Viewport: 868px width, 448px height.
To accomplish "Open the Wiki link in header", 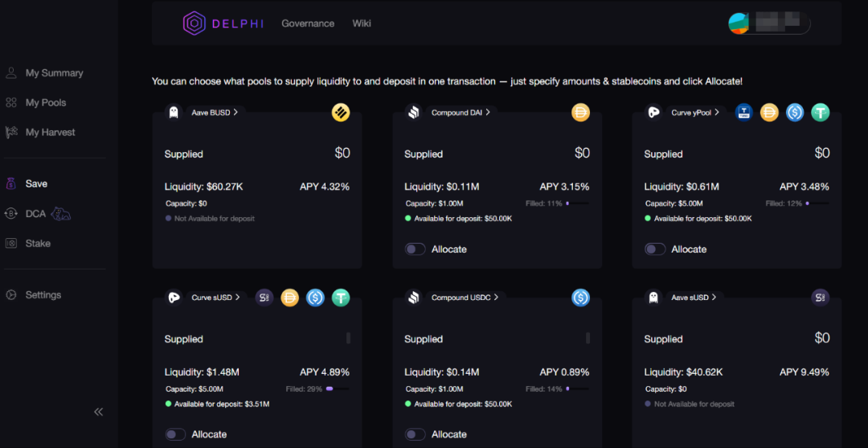I will pos(362,23).
